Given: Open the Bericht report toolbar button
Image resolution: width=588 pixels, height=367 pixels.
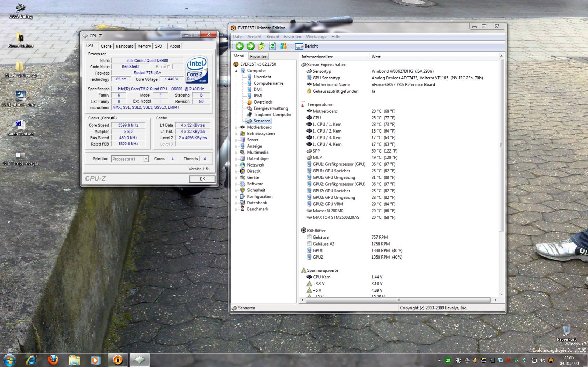Looking at the screenshot, I should (x=306, y=46).
